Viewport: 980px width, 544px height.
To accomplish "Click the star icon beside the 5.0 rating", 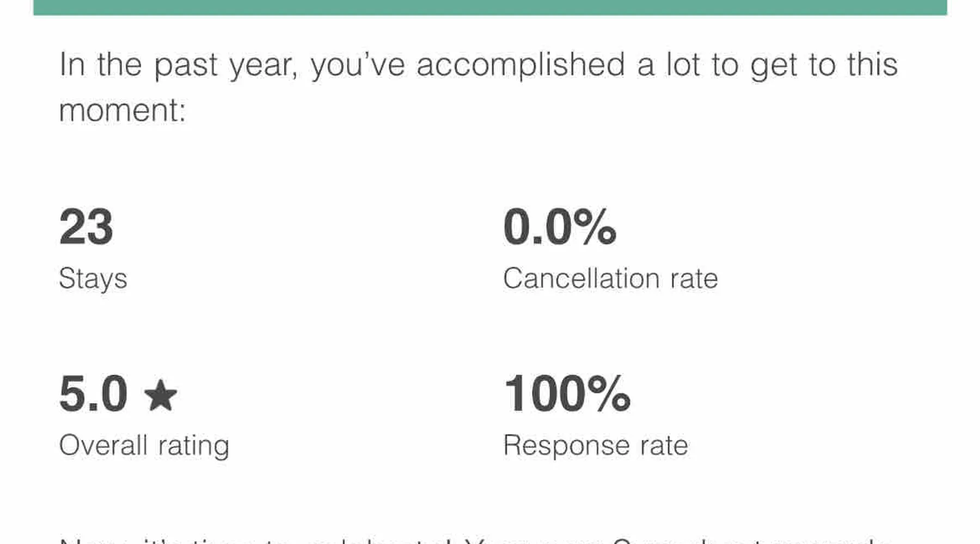I will click(x=160, y=395).
